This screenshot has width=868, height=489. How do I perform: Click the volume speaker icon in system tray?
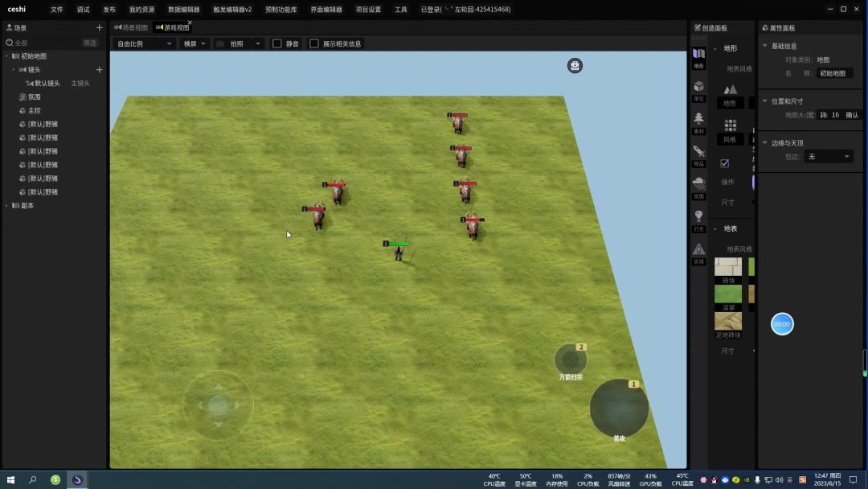coord(780,480)
